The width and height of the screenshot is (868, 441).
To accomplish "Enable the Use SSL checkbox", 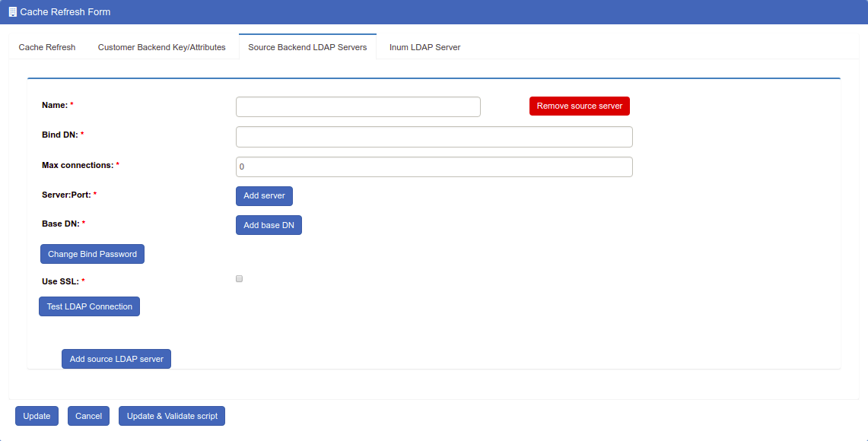I will click(x=239, y=278).
